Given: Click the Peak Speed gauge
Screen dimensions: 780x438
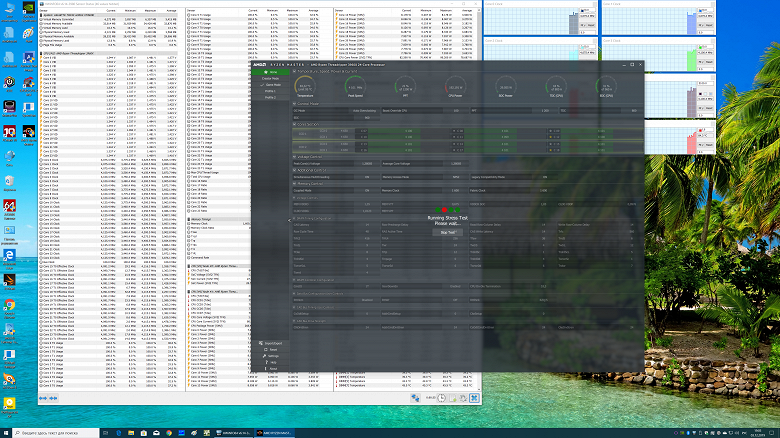Looking at the screenshot, I should tap(355, 86).
